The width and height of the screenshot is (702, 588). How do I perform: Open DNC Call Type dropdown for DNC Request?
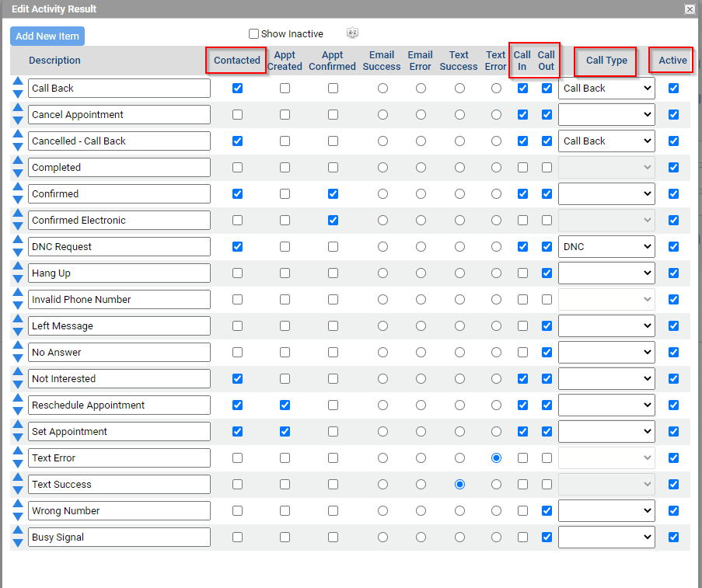tap(606, 246)
